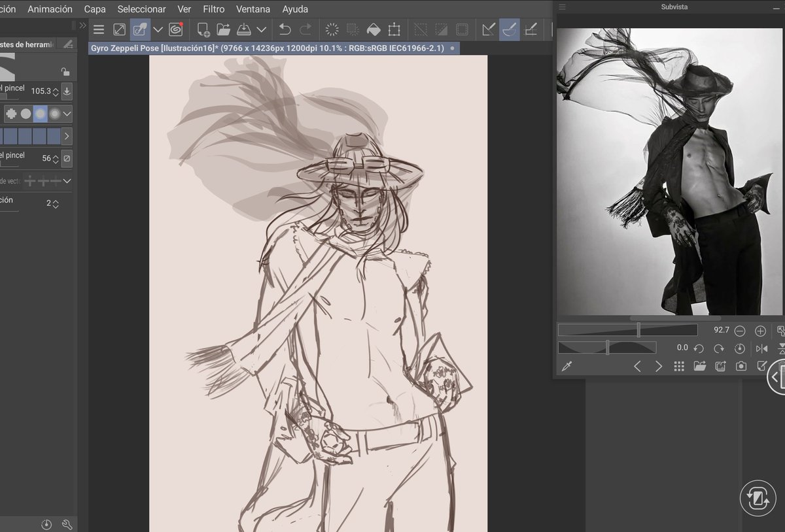Choose the weak anti-aliasing solid circle option
The width and height of the screenshot is (785, 532).
26,114
